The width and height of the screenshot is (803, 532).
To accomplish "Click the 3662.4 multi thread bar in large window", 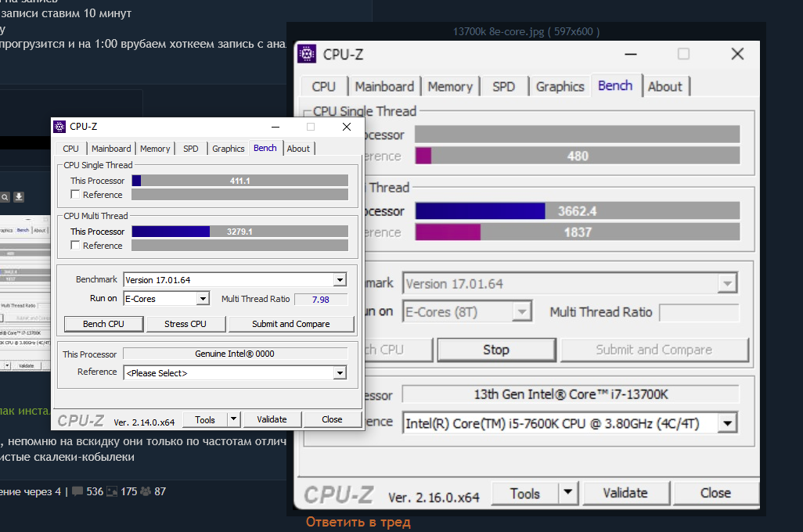I will tap(577, 211).
